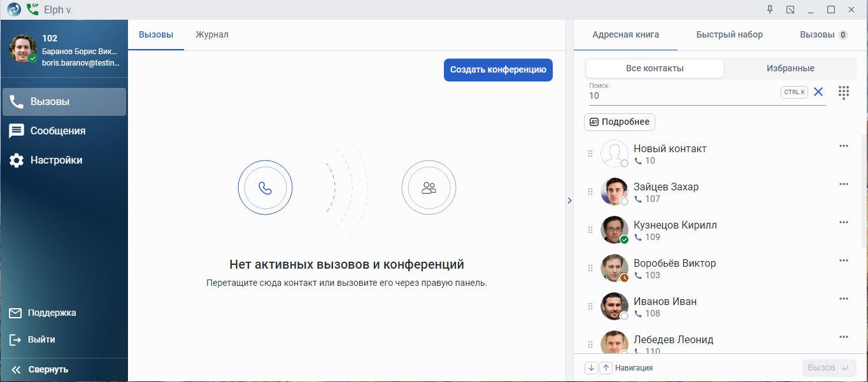Image resolution: width=868 pixels, height=382 pixels.
Task: Click the Подробнее button
Action: point(620,122)
